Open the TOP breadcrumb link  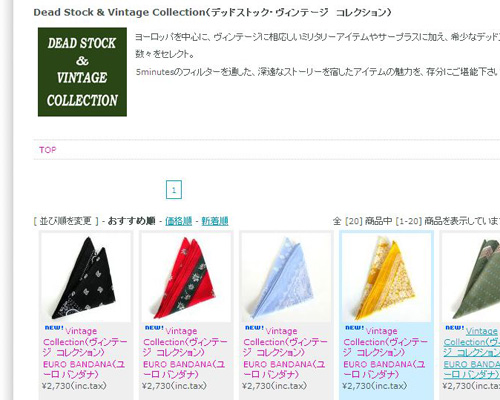pyautogui.click(x=48, y=150)
